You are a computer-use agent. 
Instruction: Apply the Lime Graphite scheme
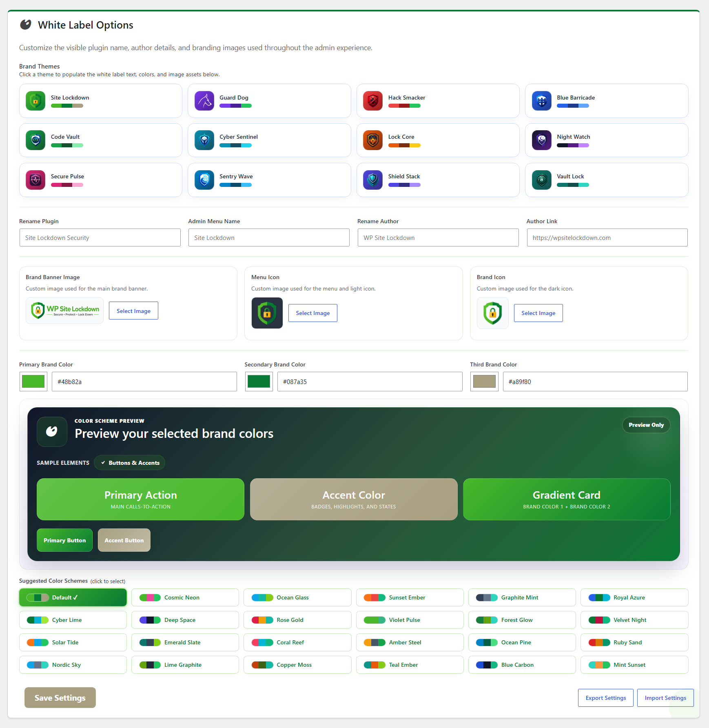(x=185, y=665)
